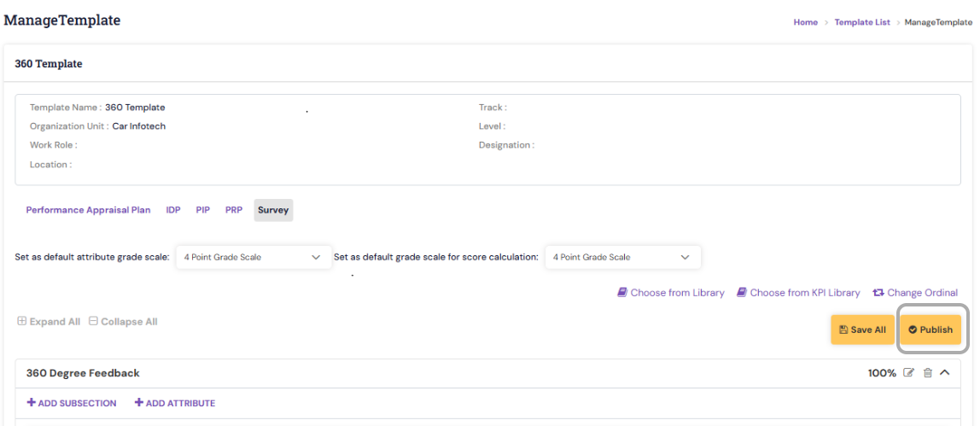Click Add Attribute
Screen dimensions: 980x426
click(x=175, y=404)
